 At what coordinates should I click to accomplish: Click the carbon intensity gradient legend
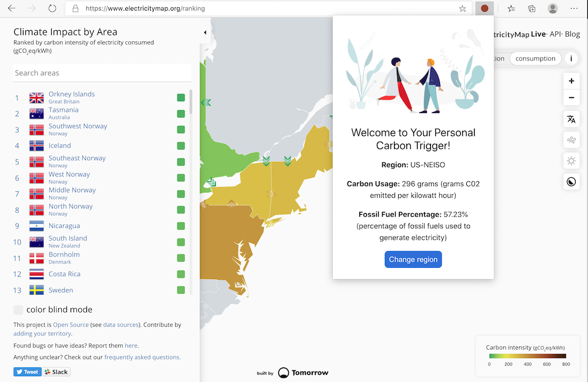click(x=527, y=356)
